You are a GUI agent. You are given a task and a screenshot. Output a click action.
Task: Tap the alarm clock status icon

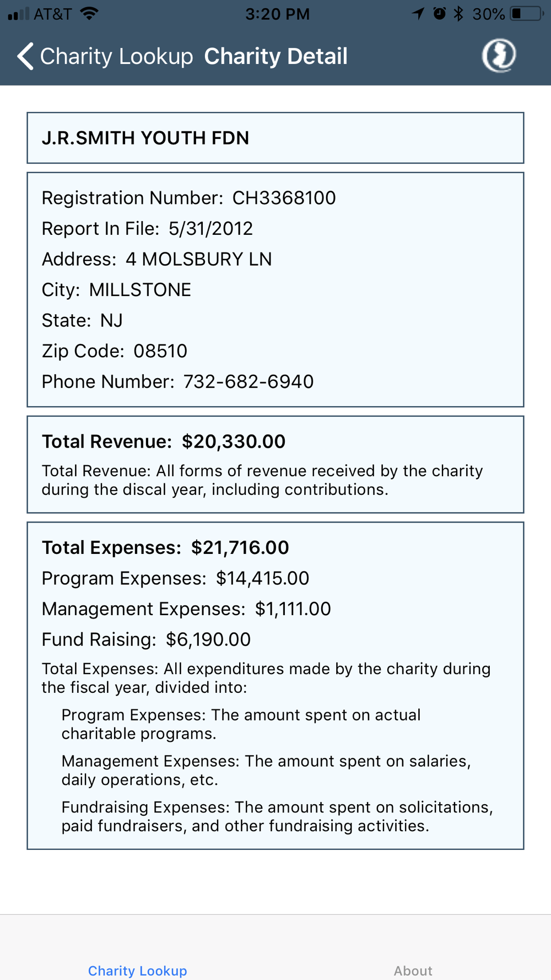pos(439,14)
